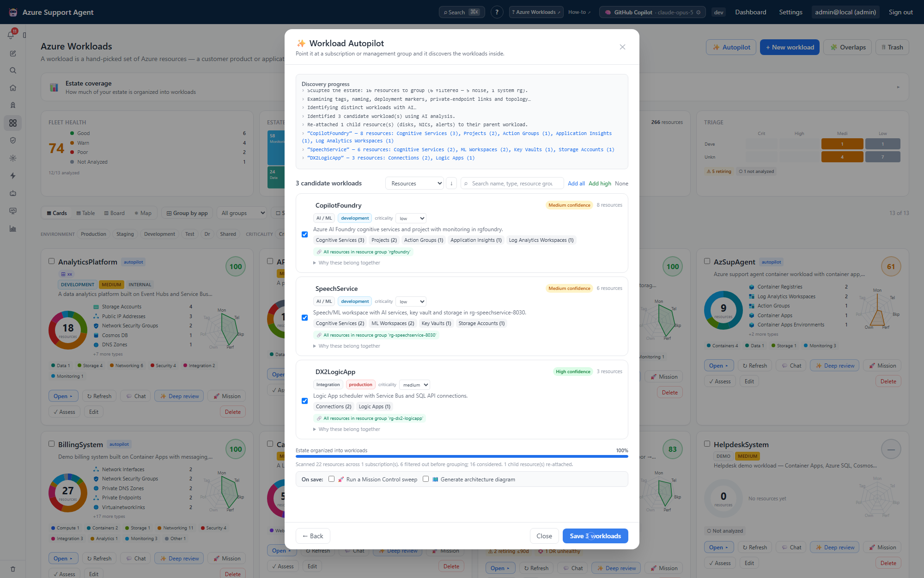Screen dimensions: 924x578
Task: Expand the Estate coverage panel arrow
Action: pyautogui.click(x=898, y=87)
